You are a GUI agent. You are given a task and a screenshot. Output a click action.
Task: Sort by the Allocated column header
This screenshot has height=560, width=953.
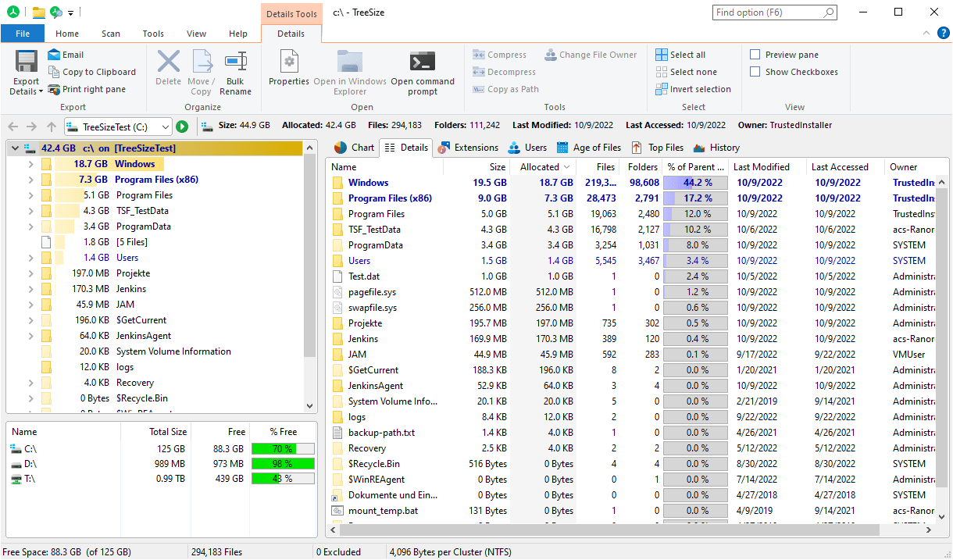[543, 167]
